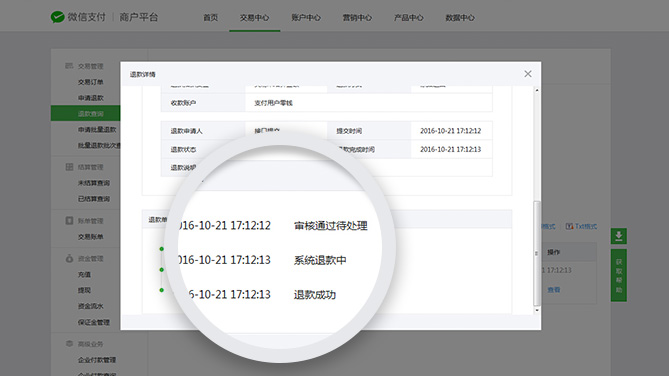Click the 高级业务 section icon in sidebar
This screenshot has height=376, width=669.
(69, 344)
